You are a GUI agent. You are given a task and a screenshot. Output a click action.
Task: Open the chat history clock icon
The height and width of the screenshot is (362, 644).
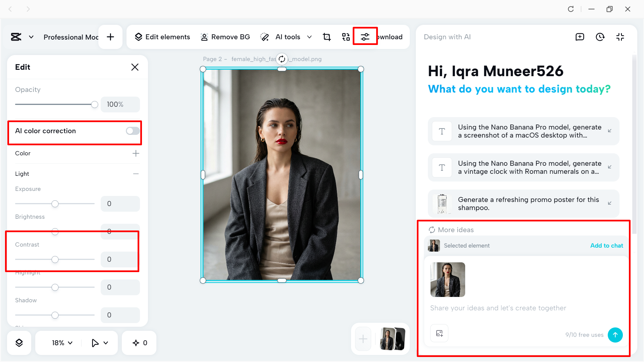[600, 37]
